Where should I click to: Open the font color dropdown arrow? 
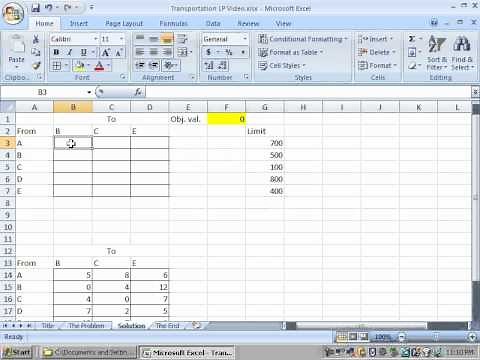108,66
